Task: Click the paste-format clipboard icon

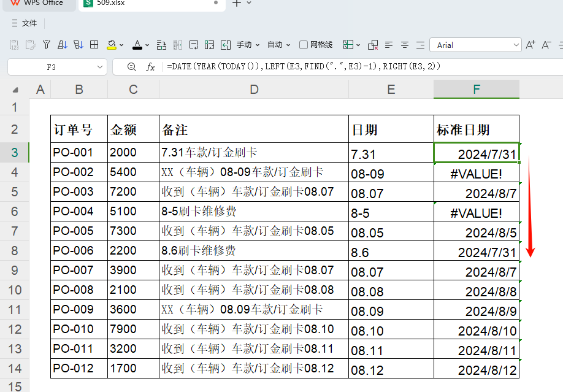Action: (31, 45)
